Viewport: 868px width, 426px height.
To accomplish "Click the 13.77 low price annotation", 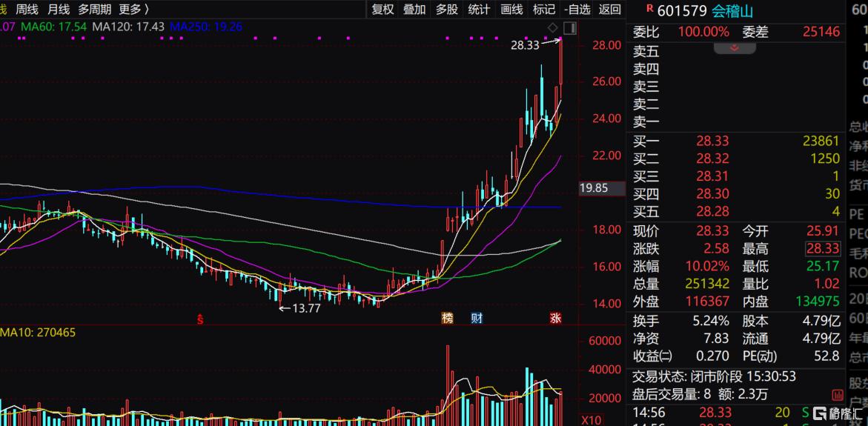I will (306, 309).
